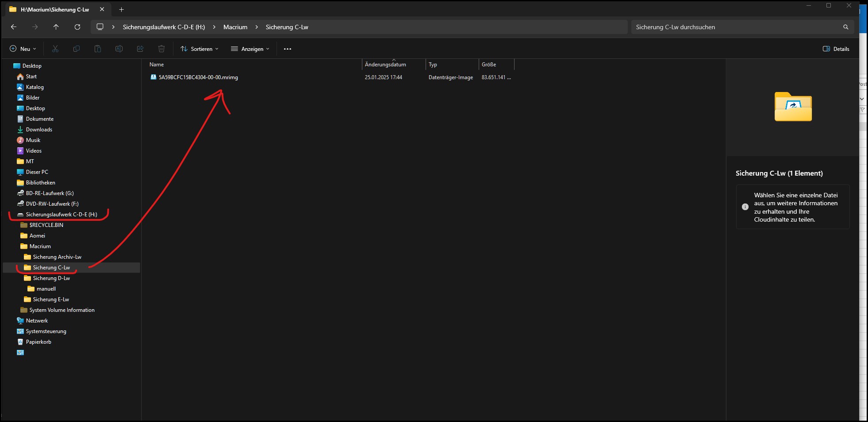The height and width of the screenshot is (422, 868).
Task: Click the folder thumbnail in details pane
Action: [x=793, y=107]
